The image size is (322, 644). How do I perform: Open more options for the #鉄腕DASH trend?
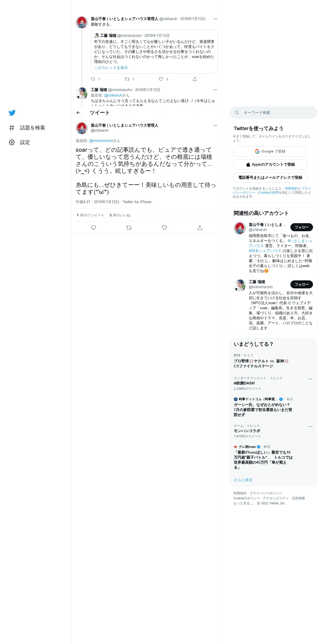click(310, 379)
